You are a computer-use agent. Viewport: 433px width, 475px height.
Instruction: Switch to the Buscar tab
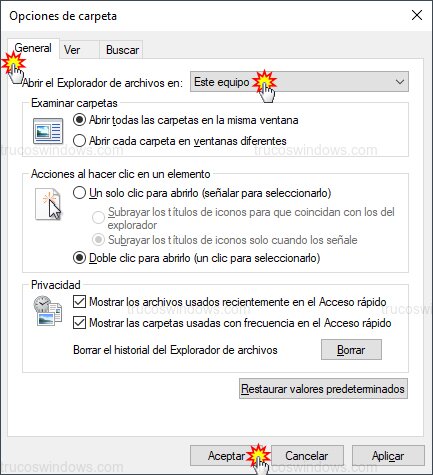tap(122, 50)
